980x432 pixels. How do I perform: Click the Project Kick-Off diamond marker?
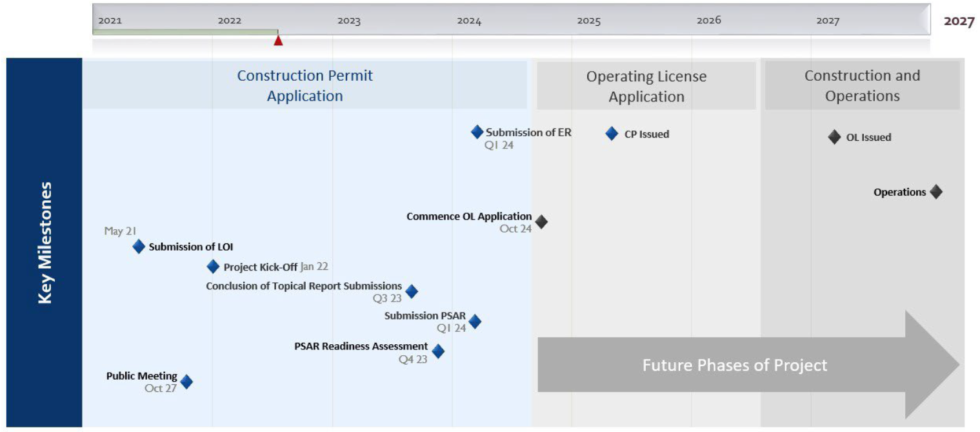pyautogui.click(x=213, y=267)
